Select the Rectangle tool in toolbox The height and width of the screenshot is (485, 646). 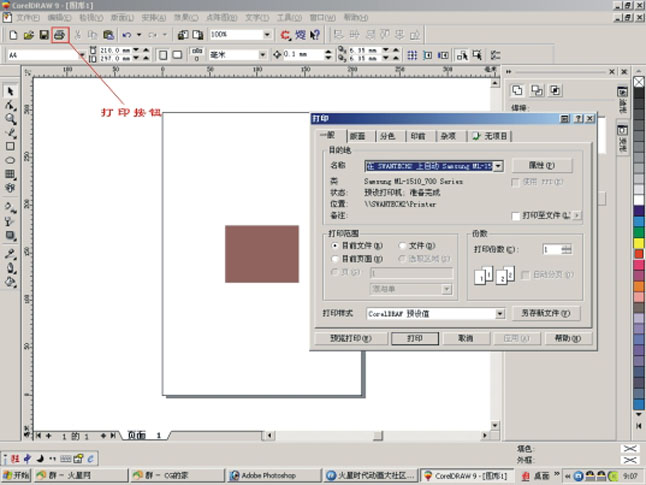pos(10,146)
